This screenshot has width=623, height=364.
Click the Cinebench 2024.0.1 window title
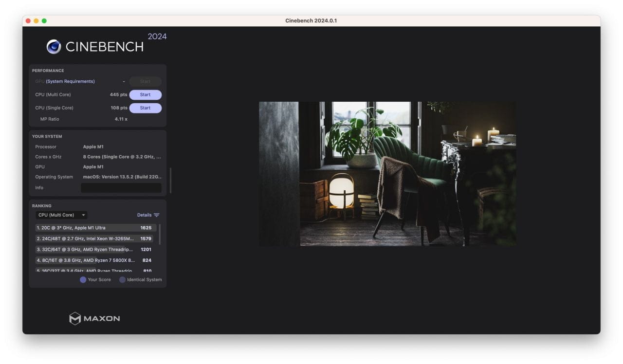click(311, 21)
